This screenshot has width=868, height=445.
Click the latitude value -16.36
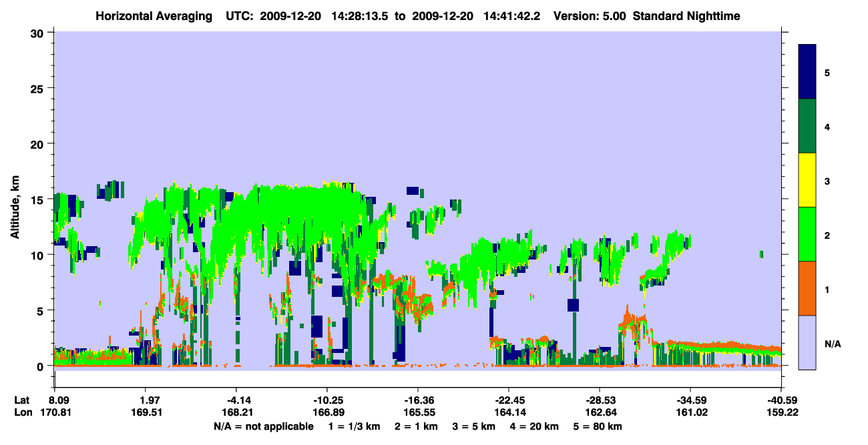pos(417,400)
